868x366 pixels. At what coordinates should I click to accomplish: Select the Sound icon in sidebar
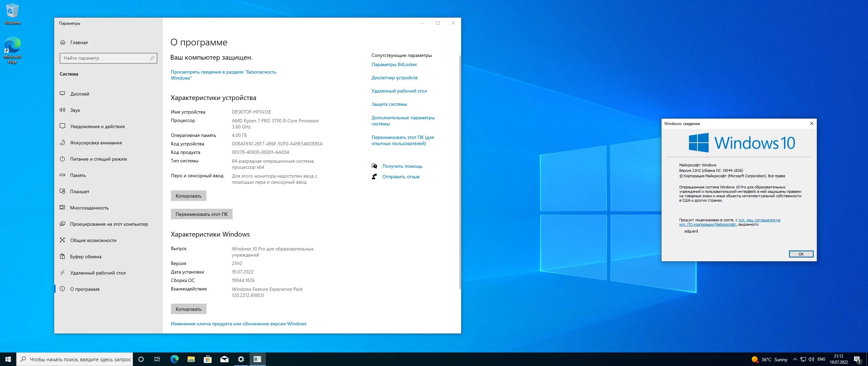tap(62, 110)
